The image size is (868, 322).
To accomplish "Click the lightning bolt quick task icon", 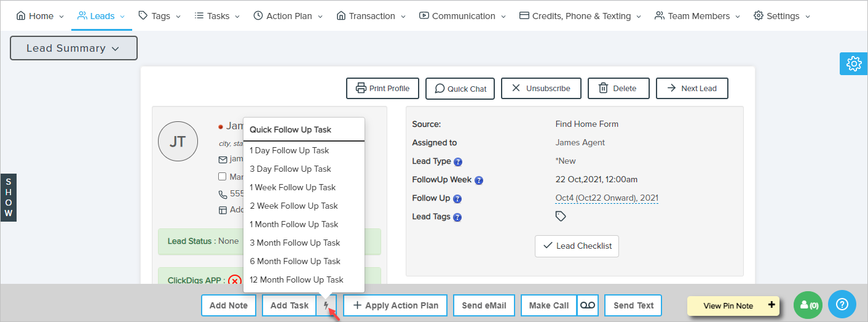I will (326, 305).
